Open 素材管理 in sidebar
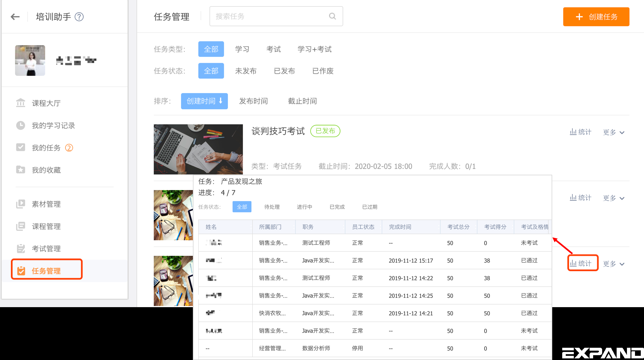Image resolution: width=644 pixels, height=360 pixels. [x=46, y=204]
